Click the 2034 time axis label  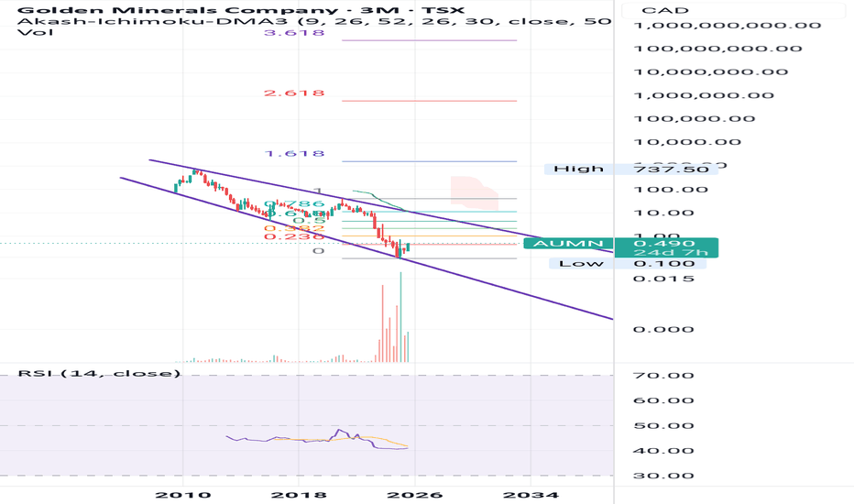click(x=531, y=495)
